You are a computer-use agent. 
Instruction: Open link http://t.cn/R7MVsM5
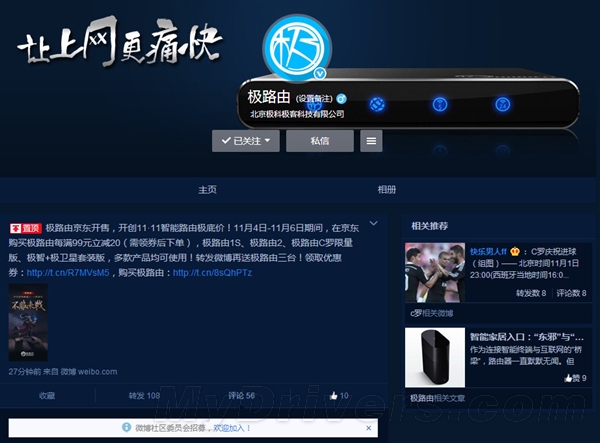68,273
